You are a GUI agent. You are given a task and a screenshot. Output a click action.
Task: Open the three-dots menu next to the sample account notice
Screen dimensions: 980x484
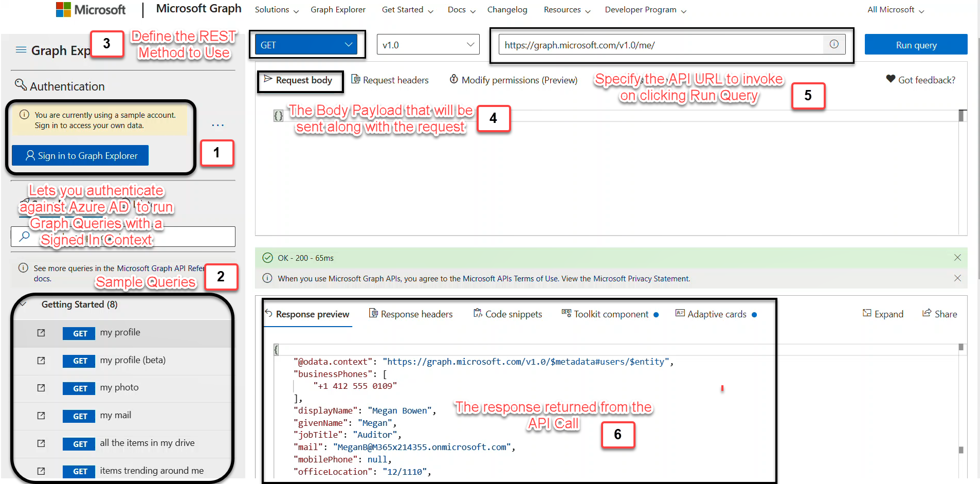pyautogui.click(x=218, y=125)
